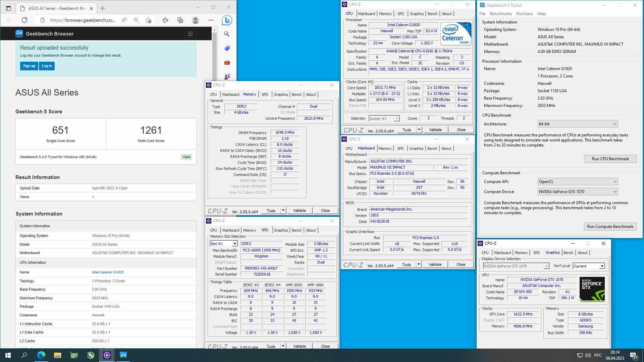Open Geekbench Purchase menu
Viewport: 644px width, 362px height.
[525, 14]
